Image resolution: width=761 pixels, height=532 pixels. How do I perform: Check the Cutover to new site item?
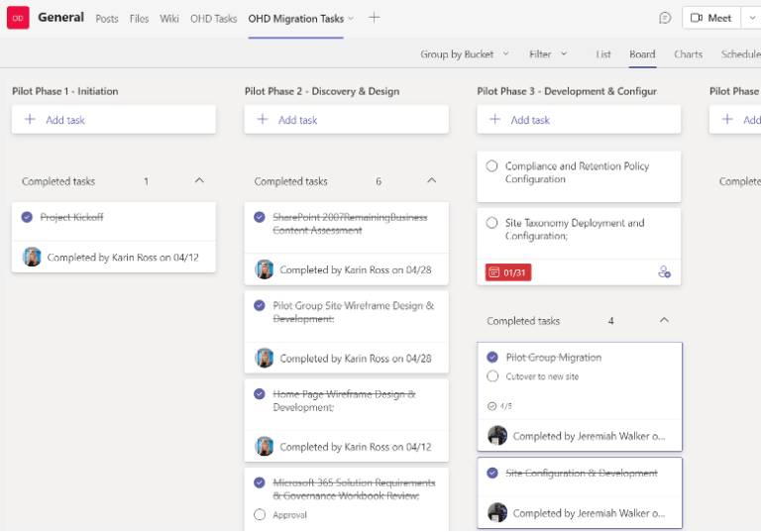492,376
